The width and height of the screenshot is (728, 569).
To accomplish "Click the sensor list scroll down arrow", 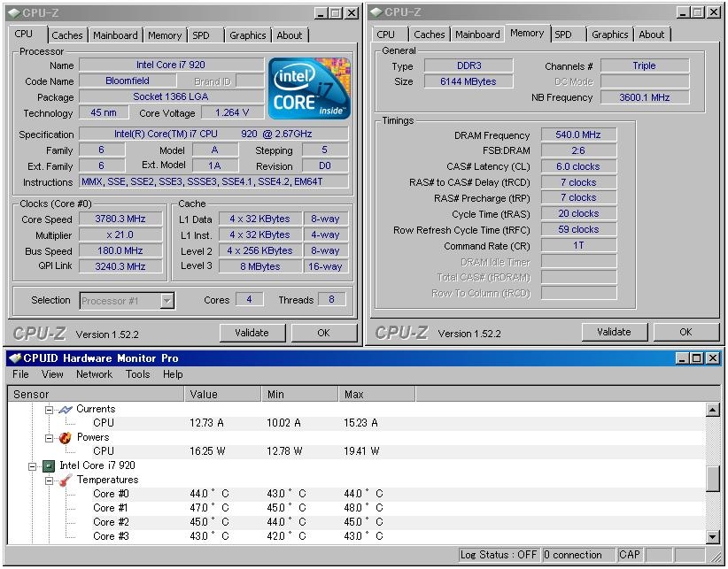I will point(713,536).
